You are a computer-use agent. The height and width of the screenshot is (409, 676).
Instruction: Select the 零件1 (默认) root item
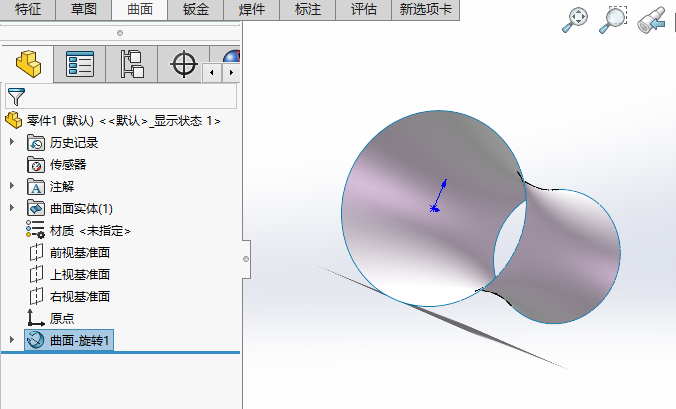click(124, 121)
